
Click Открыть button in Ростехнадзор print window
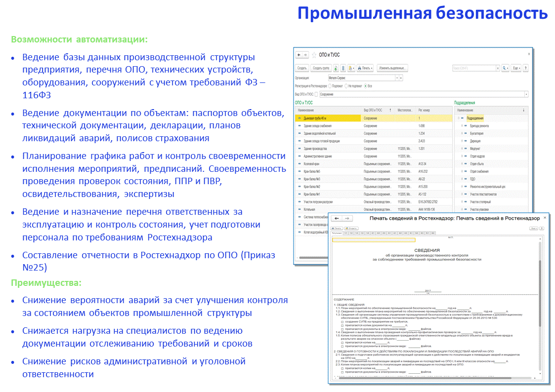click(x=351, y=229)
